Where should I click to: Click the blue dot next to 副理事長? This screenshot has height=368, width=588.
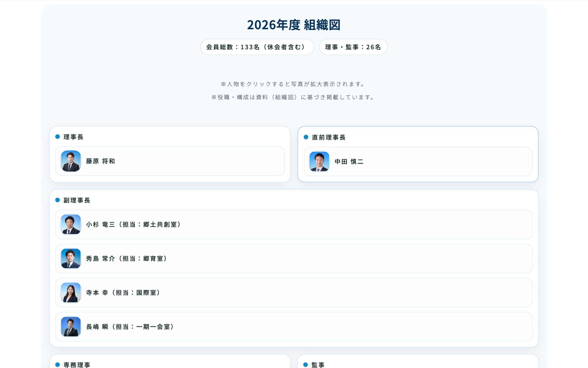(x=57, y=200)
